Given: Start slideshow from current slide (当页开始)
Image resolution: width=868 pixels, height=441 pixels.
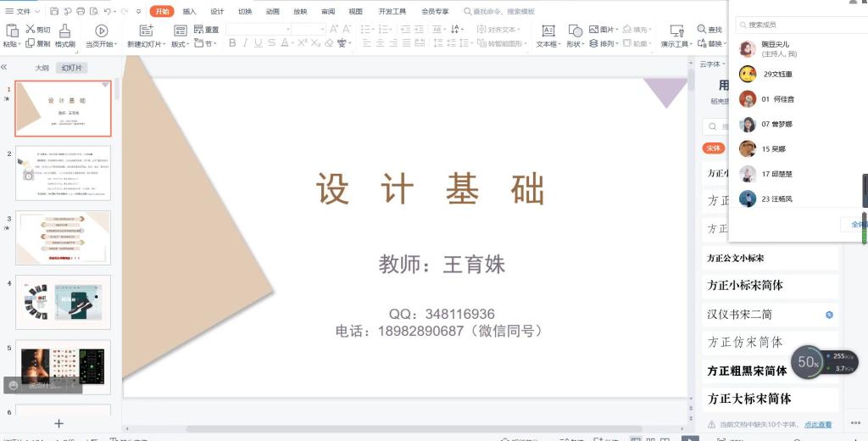Looking at the screenshot, I should 101,31.
